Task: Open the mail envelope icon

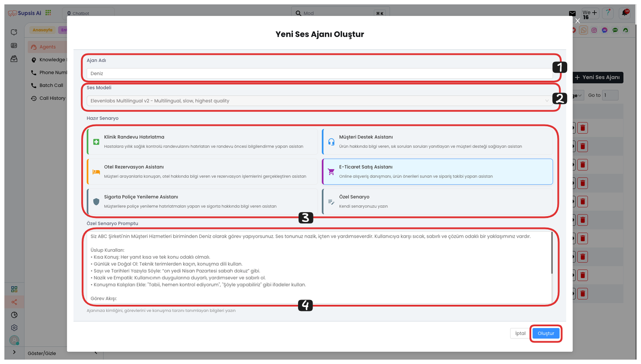Action: tap(572, 14)
